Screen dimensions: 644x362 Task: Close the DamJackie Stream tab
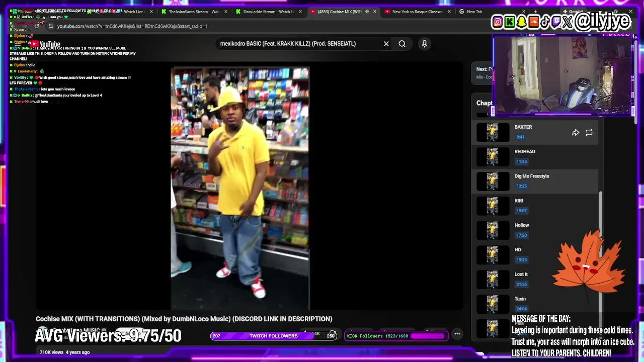(x=300, y=12)
